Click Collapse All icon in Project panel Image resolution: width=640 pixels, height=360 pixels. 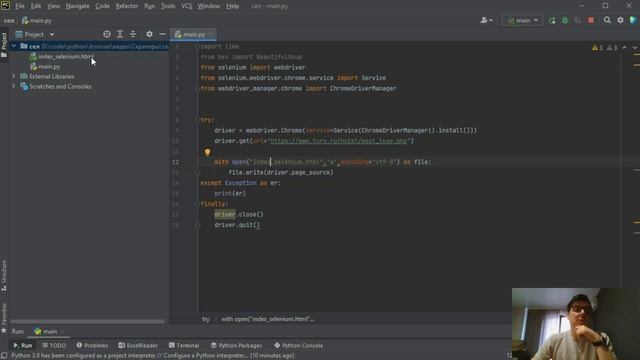point(133,34)
